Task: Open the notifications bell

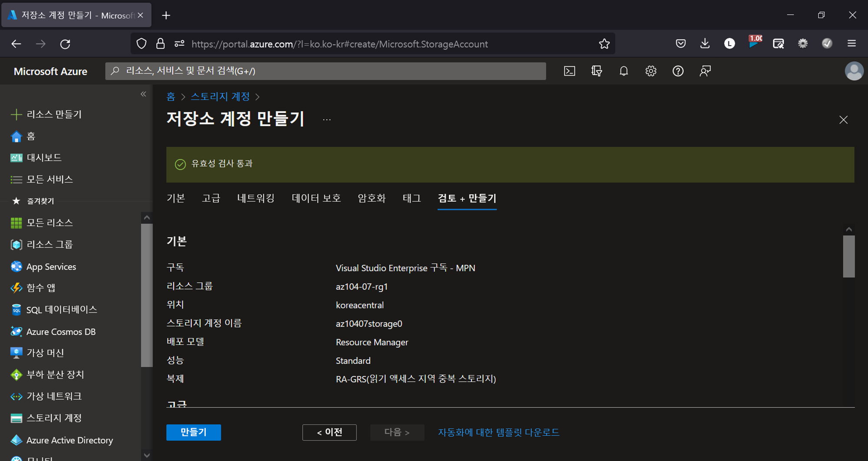Action: coord(624,71)
